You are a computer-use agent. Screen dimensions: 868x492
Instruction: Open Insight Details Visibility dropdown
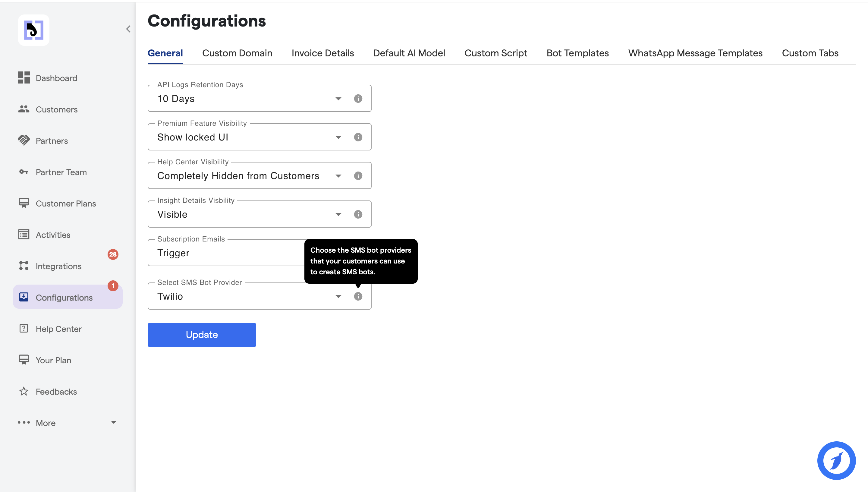(x=338, y=215)
